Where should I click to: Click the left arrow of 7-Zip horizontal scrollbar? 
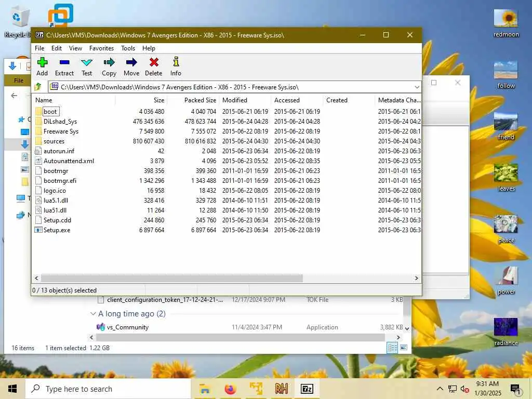(36, 278)
